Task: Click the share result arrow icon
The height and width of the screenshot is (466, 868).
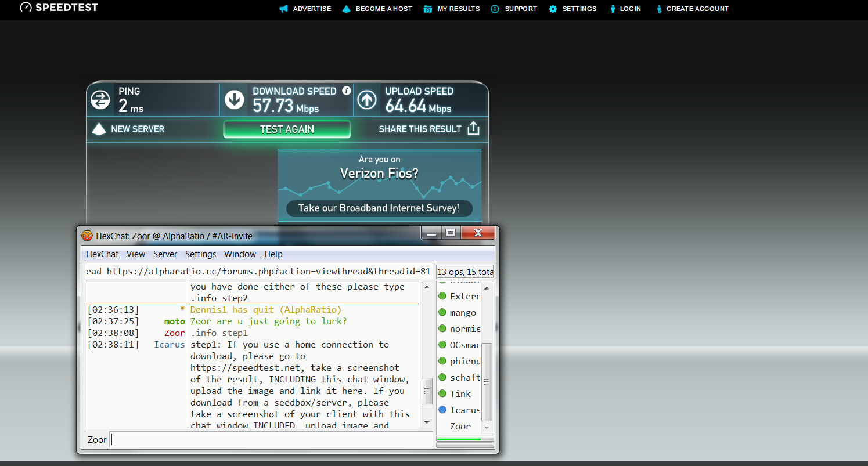Action: click(474, 128)
